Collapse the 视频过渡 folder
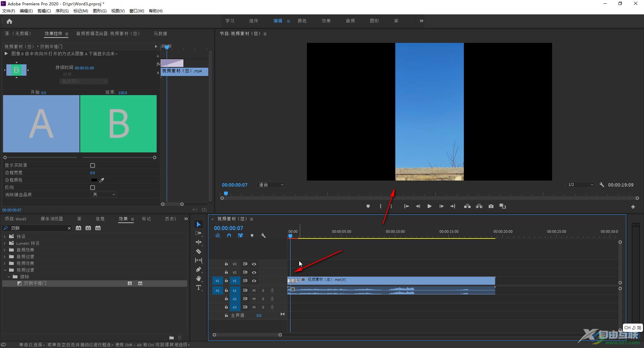644x348 pixels. click(x=5, y=270)
